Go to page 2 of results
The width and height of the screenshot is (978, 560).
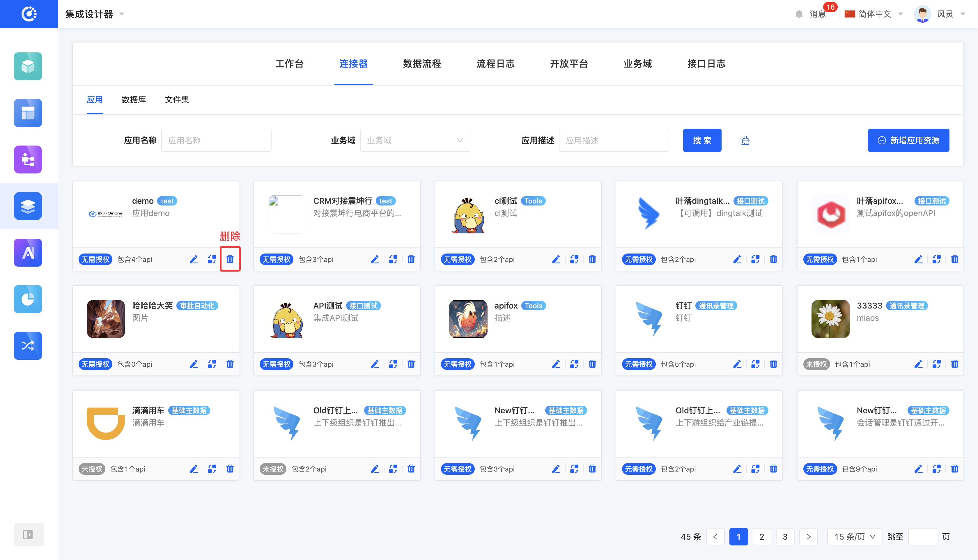click(x=761, y=536)
